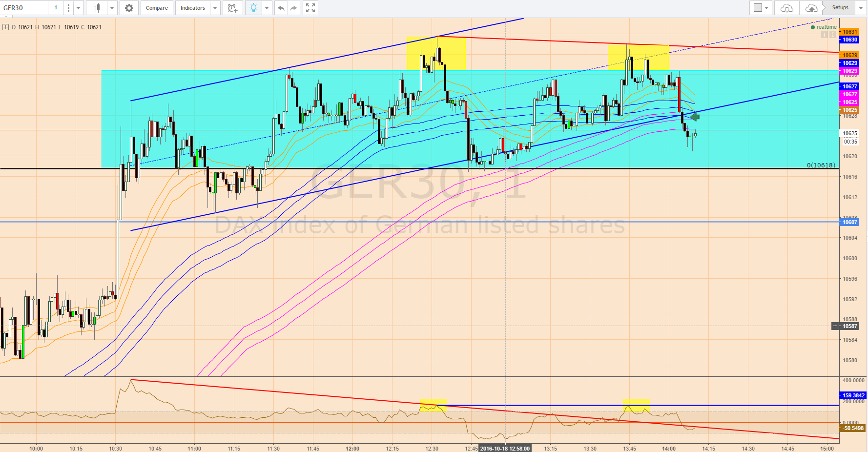
Task: Expand the time interval dropdown arrow
Action: pyautogui.click(x=79, y=8)
